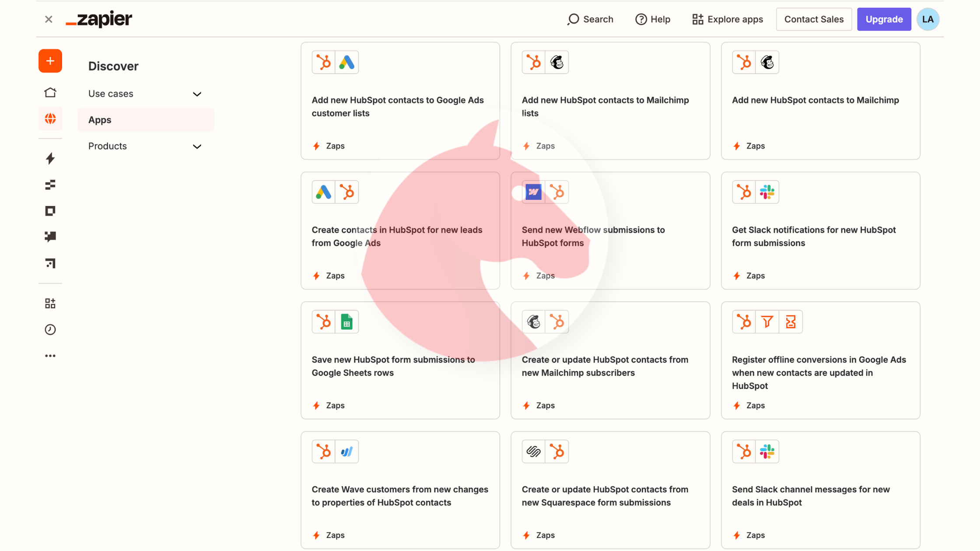
Task: Click the Google Sheets icon on Sheets rows card
Action: tap(347, 322)
